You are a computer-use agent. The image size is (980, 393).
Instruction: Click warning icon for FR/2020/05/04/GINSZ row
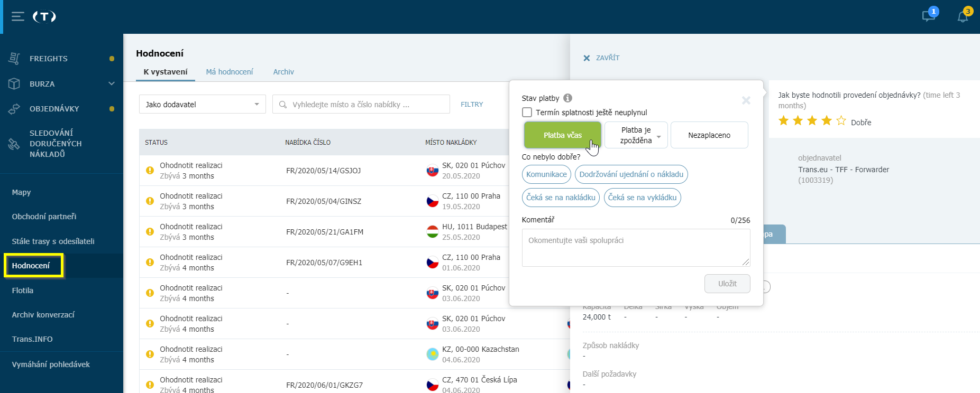tap(150, 201)
